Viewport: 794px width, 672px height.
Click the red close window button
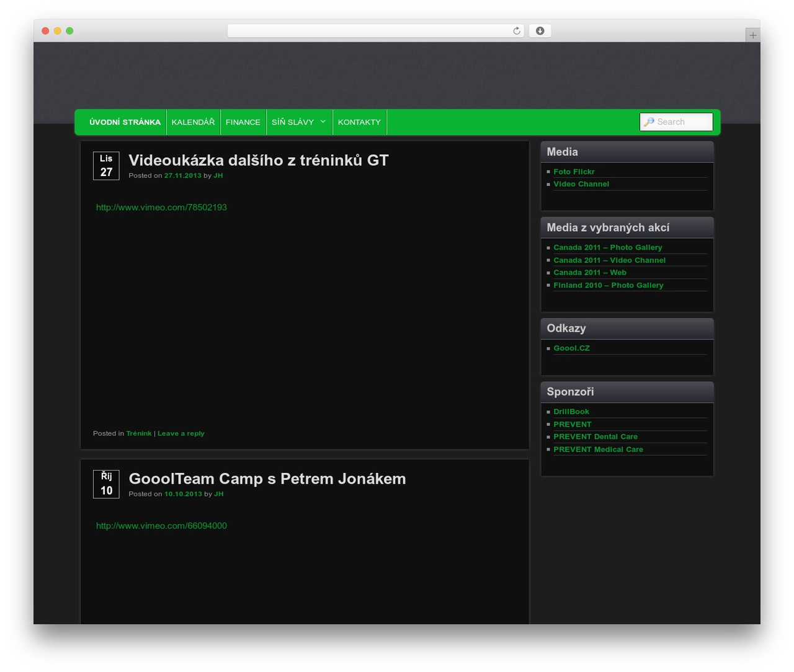tap(45, 31)
